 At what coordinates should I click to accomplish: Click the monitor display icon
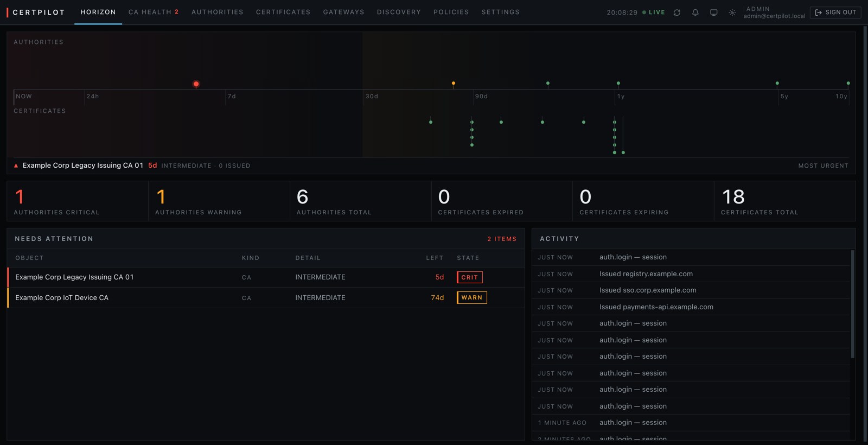pyautogui.click(x=714, y=12)
